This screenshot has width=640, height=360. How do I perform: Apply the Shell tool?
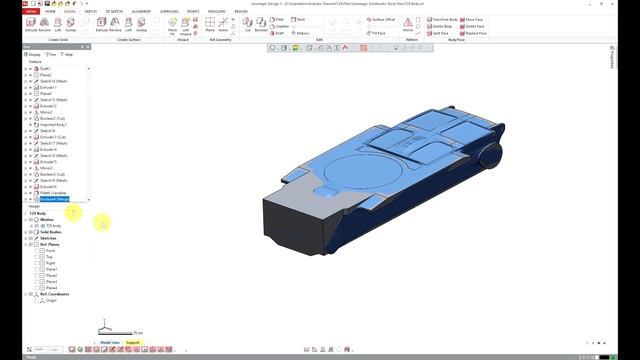point(298,20)
